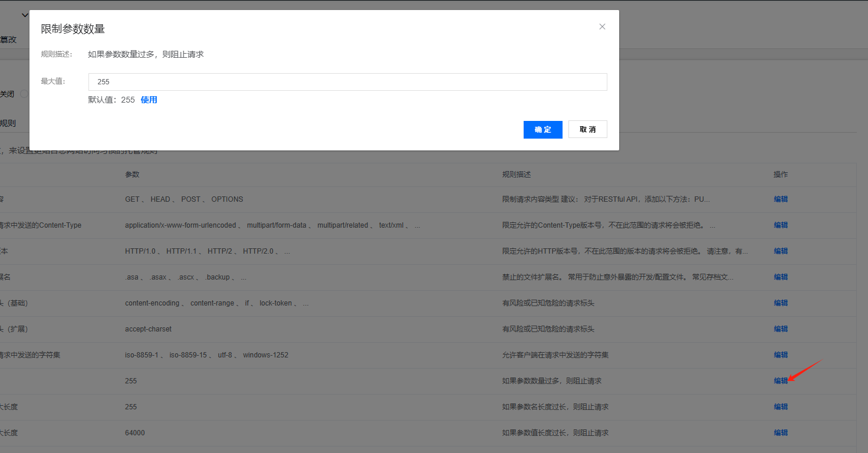Screen dimensions: 868x453
Task: Edit the content-encoding request header row
Action: coord(781,303)
